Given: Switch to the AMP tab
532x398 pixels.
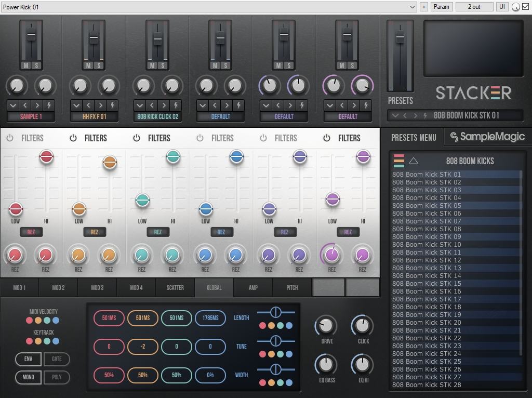Looking at the screenshot, I should (253, 288).
